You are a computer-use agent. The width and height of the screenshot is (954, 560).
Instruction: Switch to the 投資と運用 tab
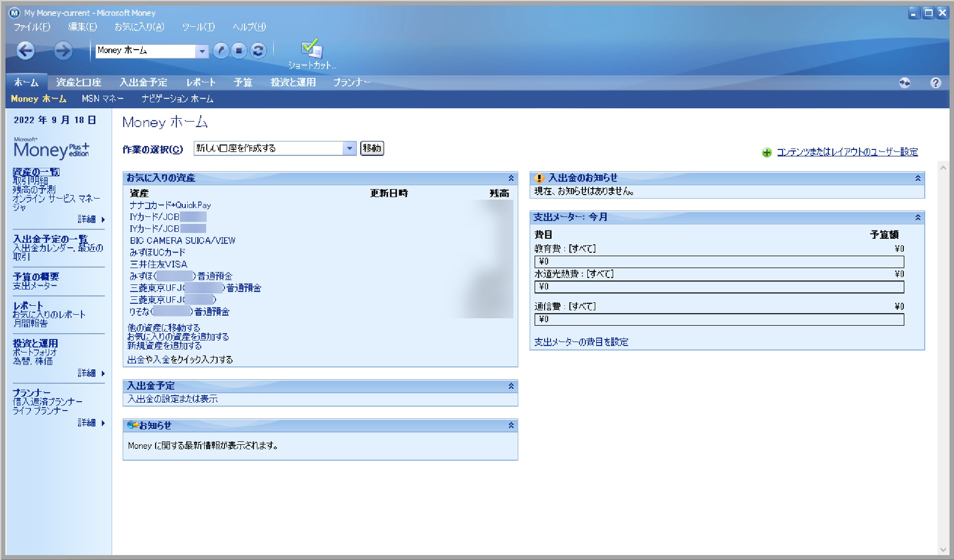[x=293, y=82]
